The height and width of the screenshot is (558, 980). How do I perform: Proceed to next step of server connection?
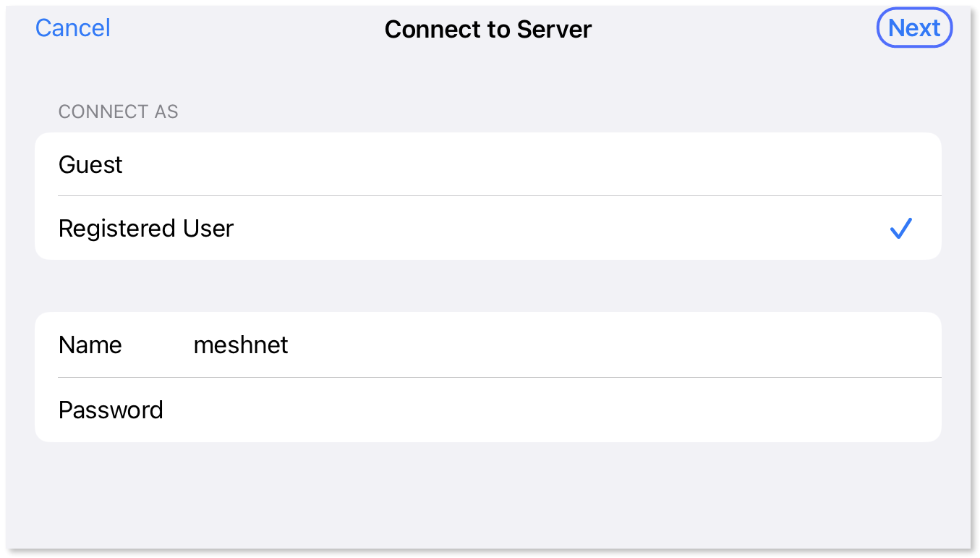point(914,28)
